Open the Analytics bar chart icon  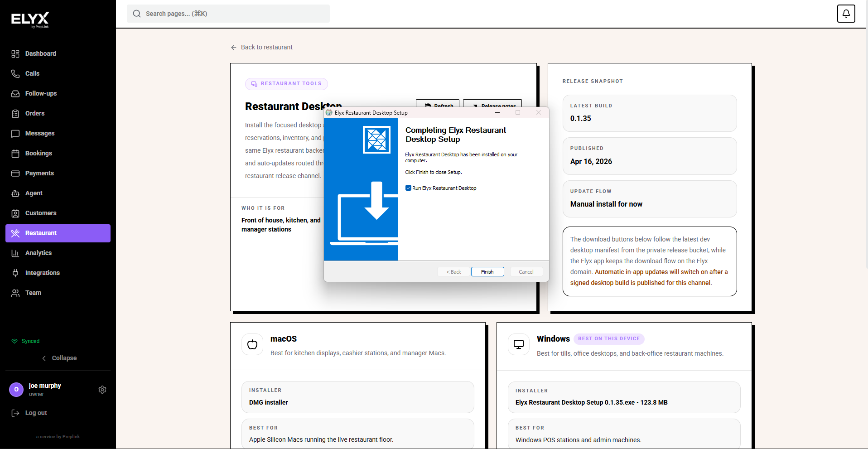point(15,253)
